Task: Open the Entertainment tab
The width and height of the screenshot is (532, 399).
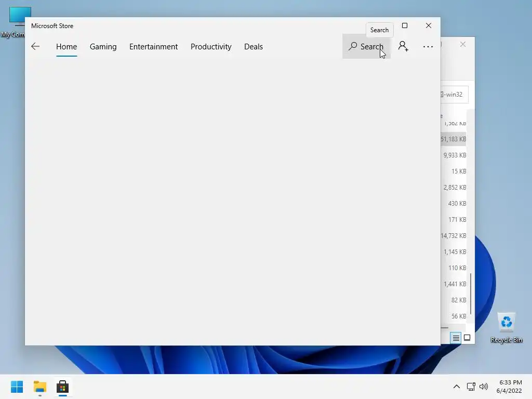Action: pos(153,46)
